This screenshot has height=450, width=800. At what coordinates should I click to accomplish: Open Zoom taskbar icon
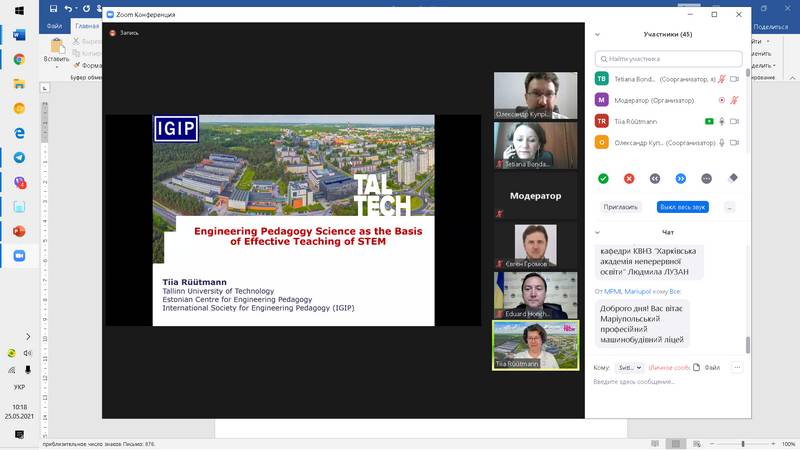click(19, 256)
